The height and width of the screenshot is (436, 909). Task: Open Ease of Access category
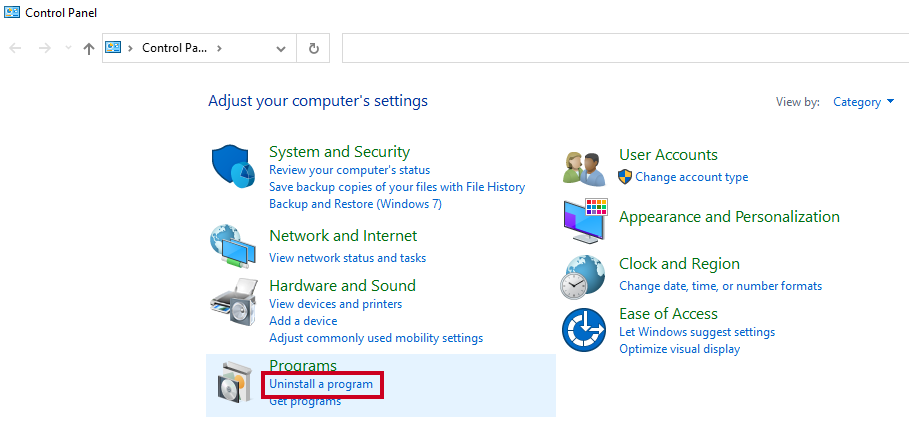[x=668, y=314]
